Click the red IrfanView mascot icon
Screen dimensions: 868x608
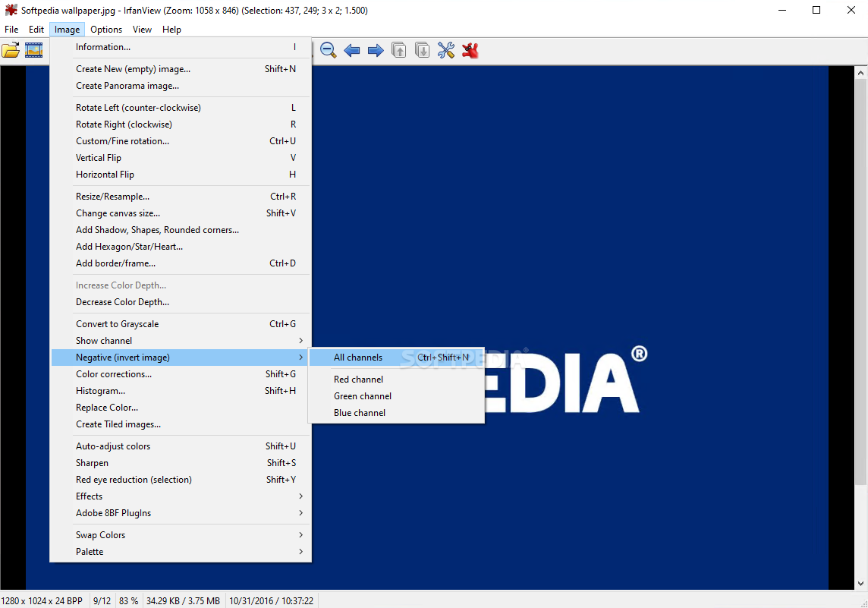point(470,50)
